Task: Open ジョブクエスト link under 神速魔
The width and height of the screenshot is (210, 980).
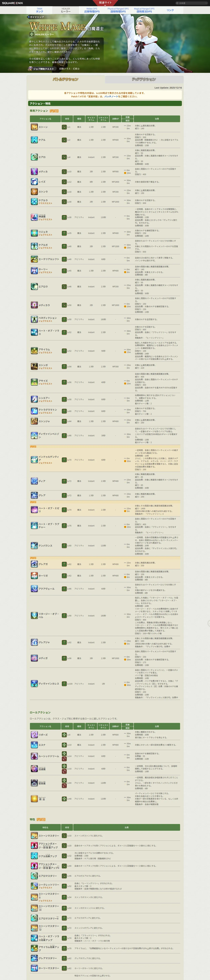Action: pyautogui.click(x=45, y=220)
